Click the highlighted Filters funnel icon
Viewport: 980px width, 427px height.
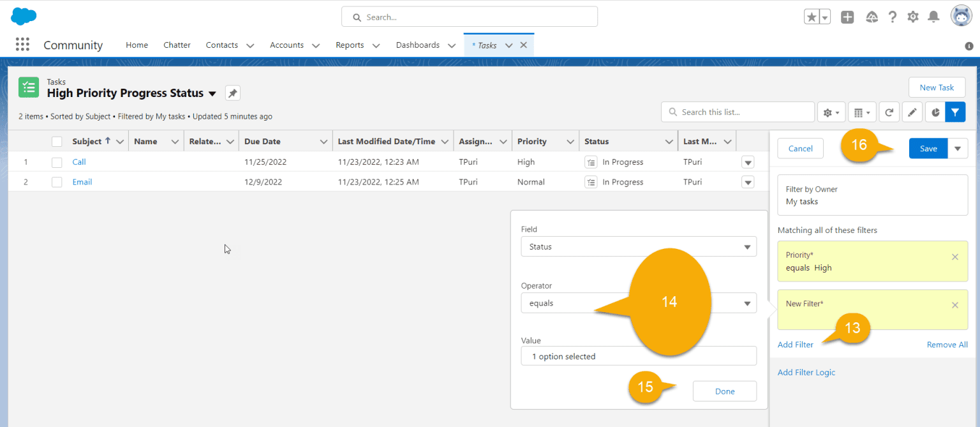pos(955,112)
